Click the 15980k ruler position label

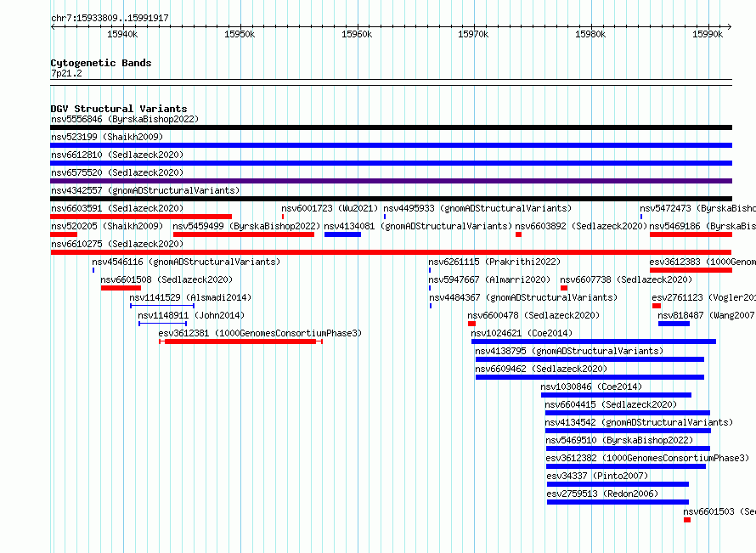[x=590, y=34]
